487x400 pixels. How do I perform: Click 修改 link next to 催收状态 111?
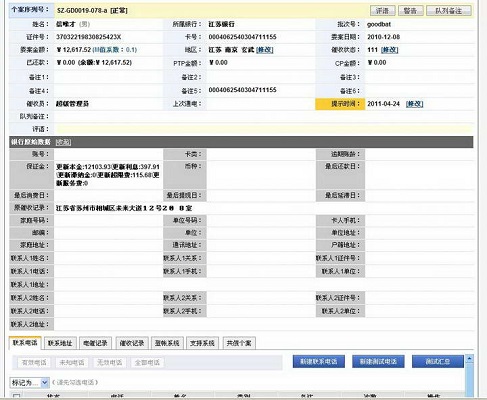point(390,50)
